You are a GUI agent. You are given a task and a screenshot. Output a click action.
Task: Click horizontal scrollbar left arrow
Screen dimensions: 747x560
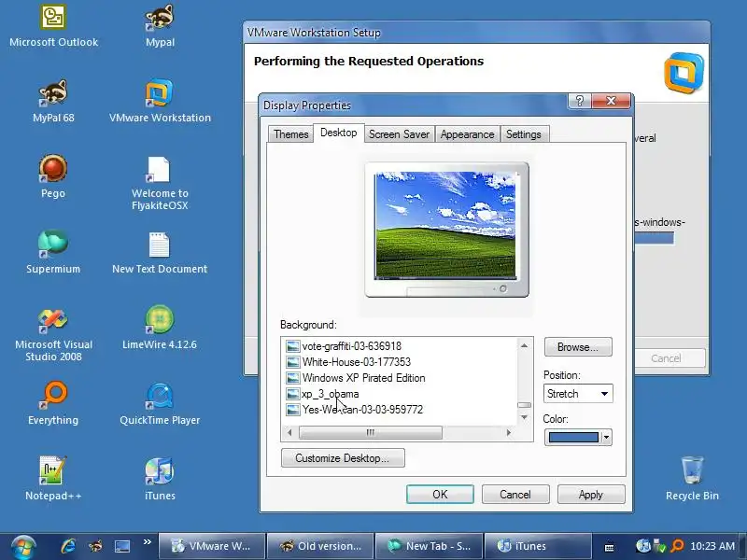coord(289,433)
